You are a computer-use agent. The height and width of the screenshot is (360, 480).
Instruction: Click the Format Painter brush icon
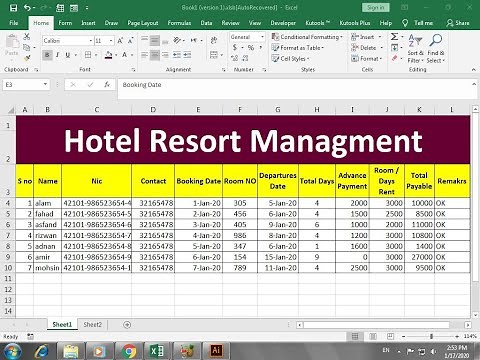[x=27, y=58]
